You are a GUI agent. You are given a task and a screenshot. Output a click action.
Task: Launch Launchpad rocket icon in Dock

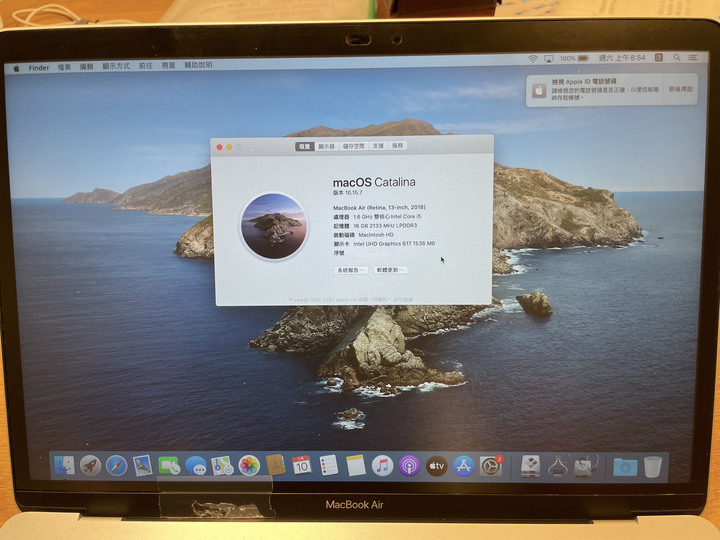tap(90, 466)
